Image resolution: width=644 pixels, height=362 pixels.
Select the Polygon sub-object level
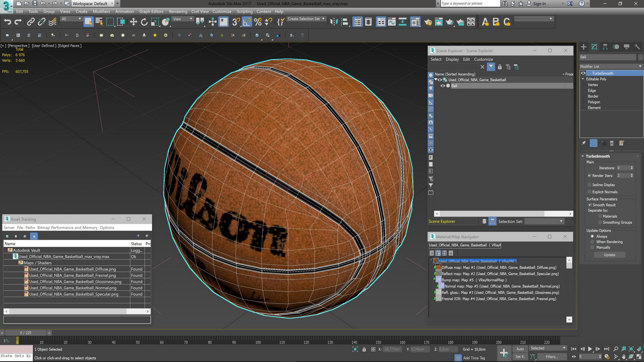pos(594,102)
